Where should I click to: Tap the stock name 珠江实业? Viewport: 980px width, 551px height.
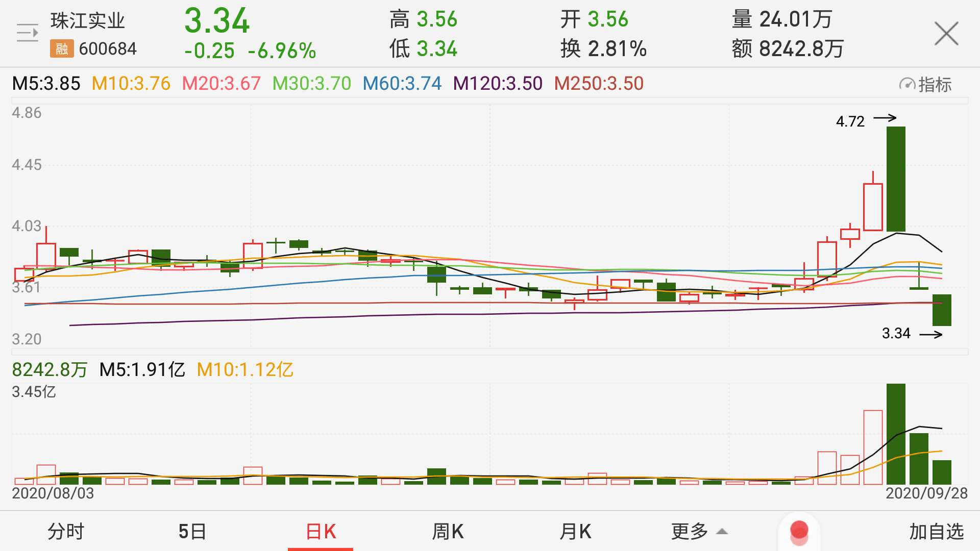(x=88, y=21)
